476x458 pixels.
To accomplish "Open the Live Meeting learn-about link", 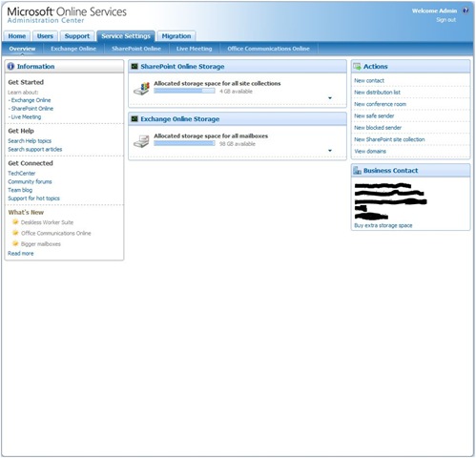I will point(26,116).
